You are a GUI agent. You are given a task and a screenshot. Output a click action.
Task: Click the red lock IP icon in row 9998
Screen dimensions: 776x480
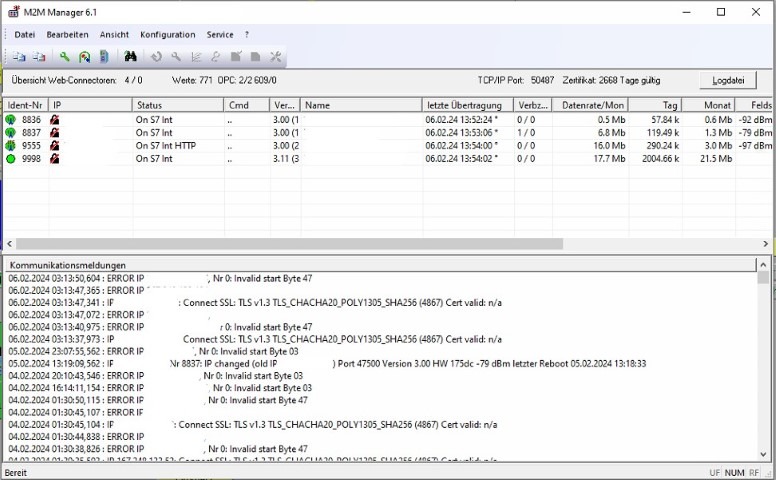pyautogui.click(x=54, y=159)
